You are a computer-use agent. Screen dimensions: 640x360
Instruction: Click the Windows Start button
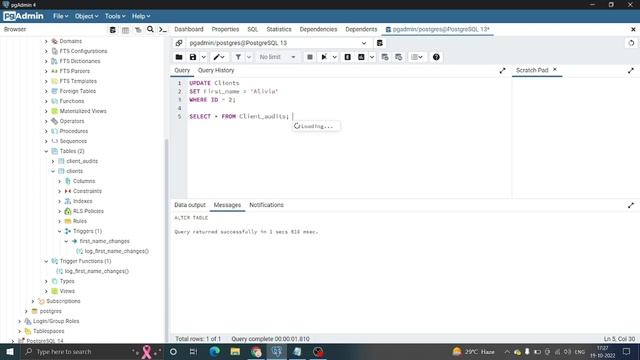coord(10,351)
